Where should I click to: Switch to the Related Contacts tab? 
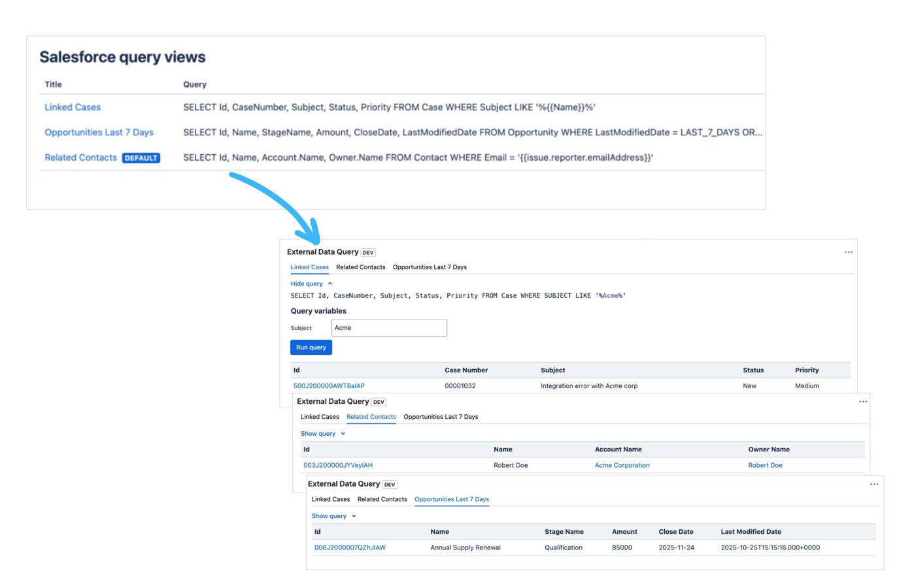(360, 267)
